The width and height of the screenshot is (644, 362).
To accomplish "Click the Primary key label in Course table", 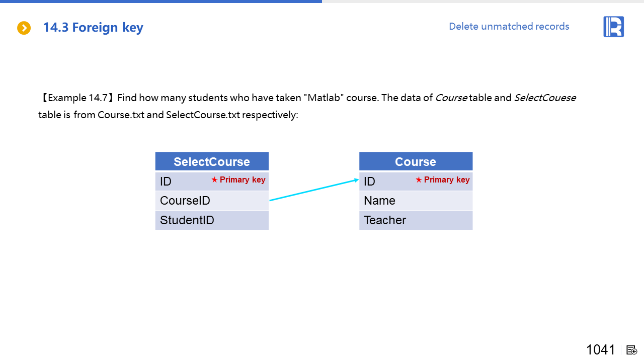I will 446,180.
